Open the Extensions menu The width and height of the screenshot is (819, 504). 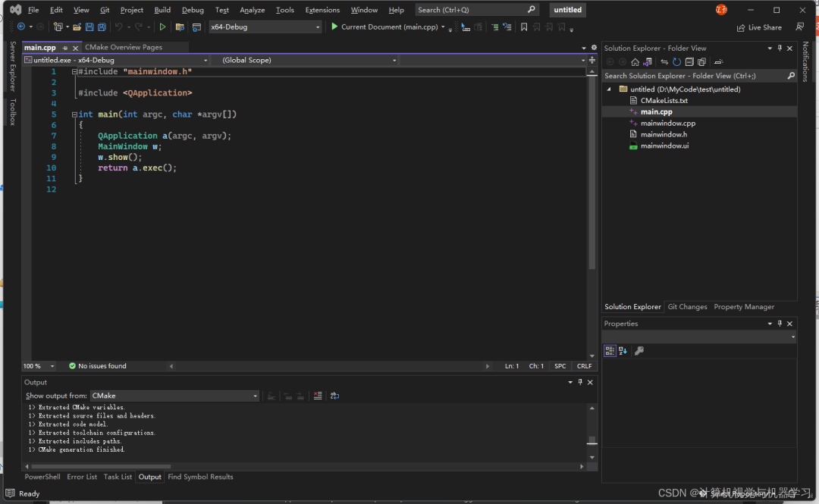[322, 10]
